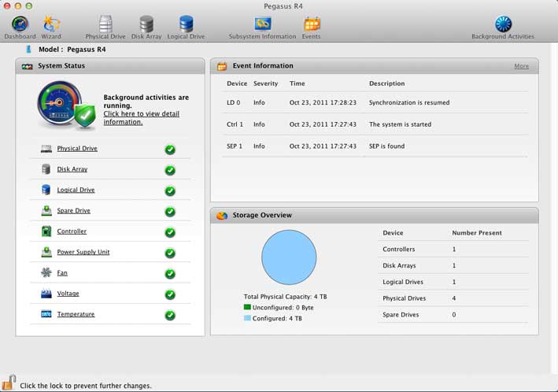Click green check status for Temperature
The height and width of the screenshot is (392, 558).
pyautogui.click(x=170, y=315)
